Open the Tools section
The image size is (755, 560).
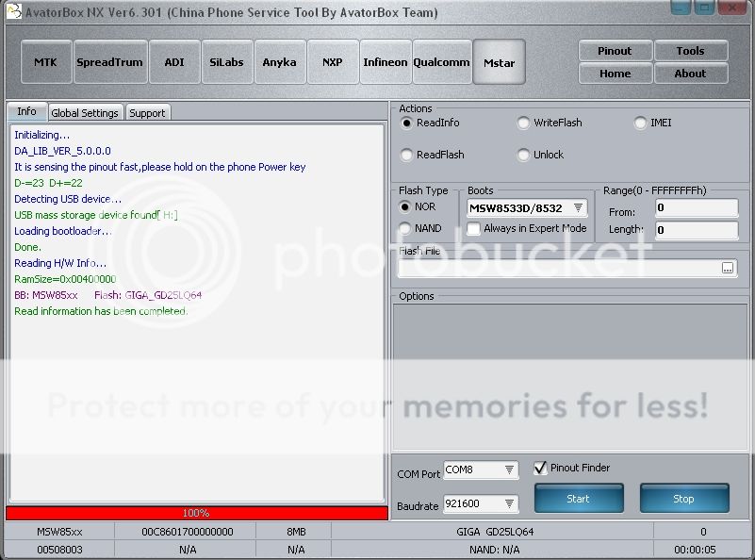coord(690,51)
